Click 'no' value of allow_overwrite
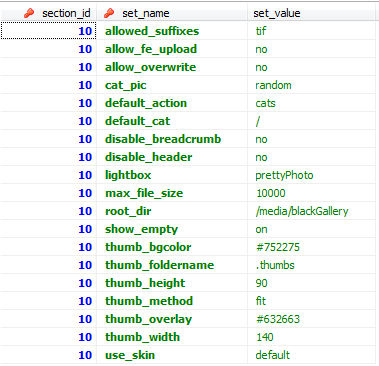Viewport: 379px width, 366px height. point(312,67)
